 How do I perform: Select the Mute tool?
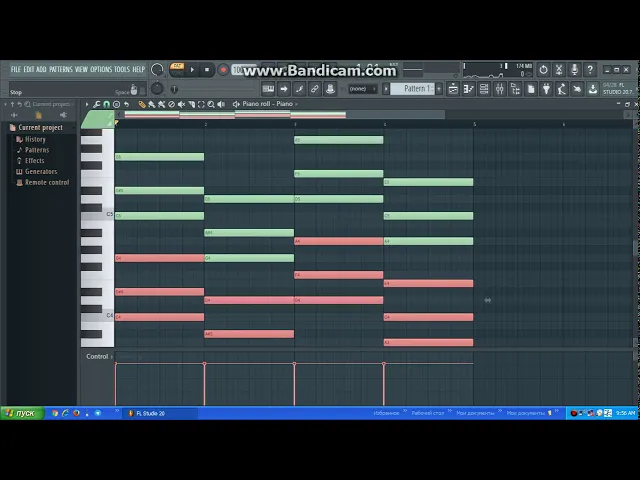tap(181, 104)
